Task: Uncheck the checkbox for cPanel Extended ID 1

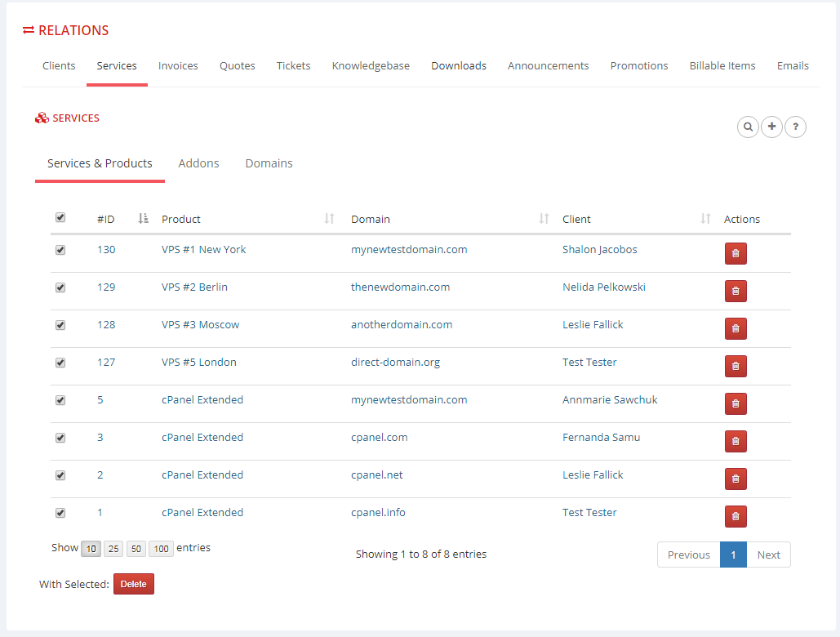Action: (x=60, y=513)
